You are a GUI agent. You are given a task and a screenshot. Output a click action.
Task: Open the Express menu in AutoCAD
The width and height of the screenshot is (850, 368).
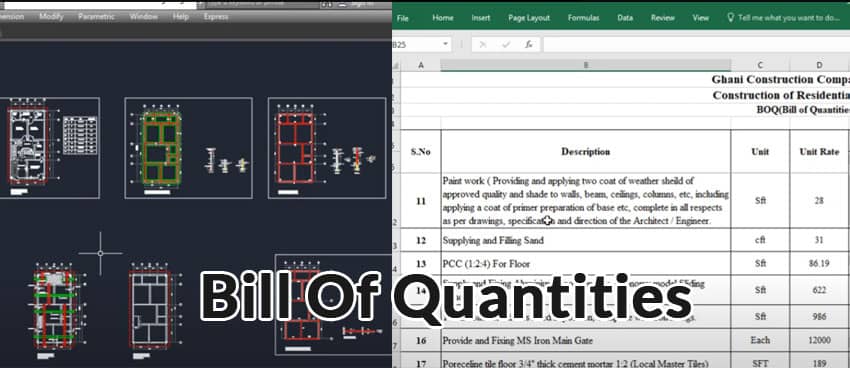216,17
